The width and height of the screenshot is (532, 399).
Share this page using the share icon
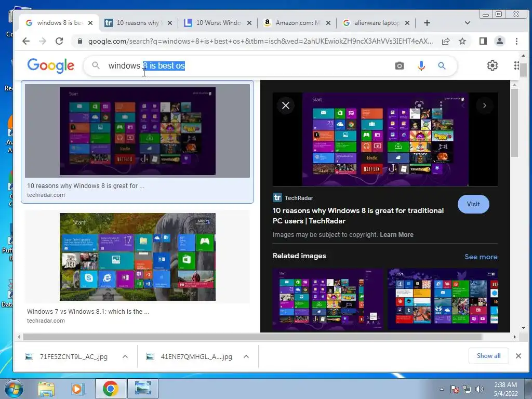(x=446, y=42)
